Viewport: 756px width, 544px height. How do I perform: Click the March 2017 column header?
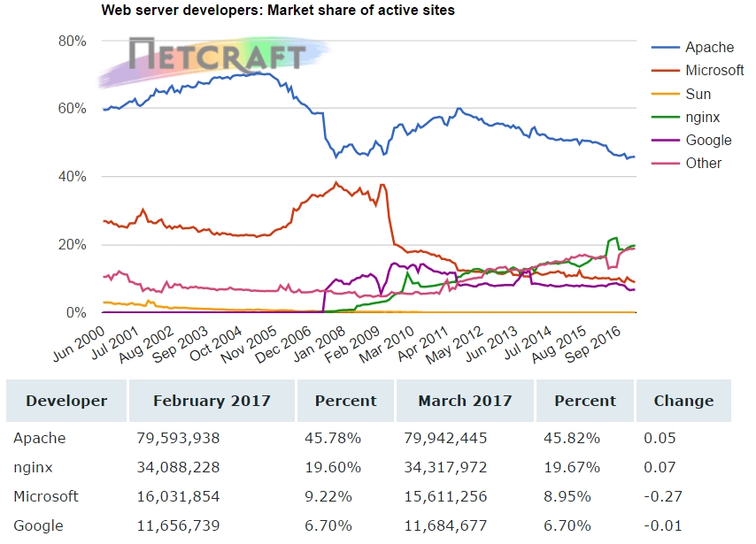(465, 401)
